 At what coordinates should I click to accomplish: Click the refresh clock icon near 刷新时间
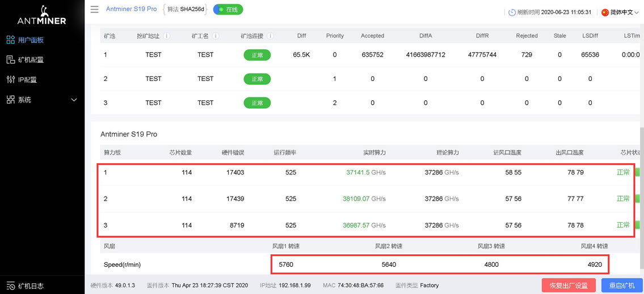coord(512,12)
